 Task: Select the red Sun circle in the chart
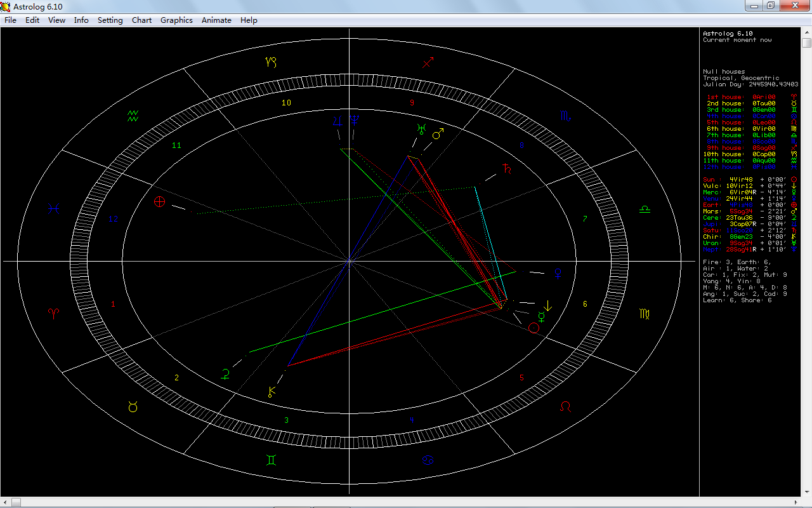534,328
